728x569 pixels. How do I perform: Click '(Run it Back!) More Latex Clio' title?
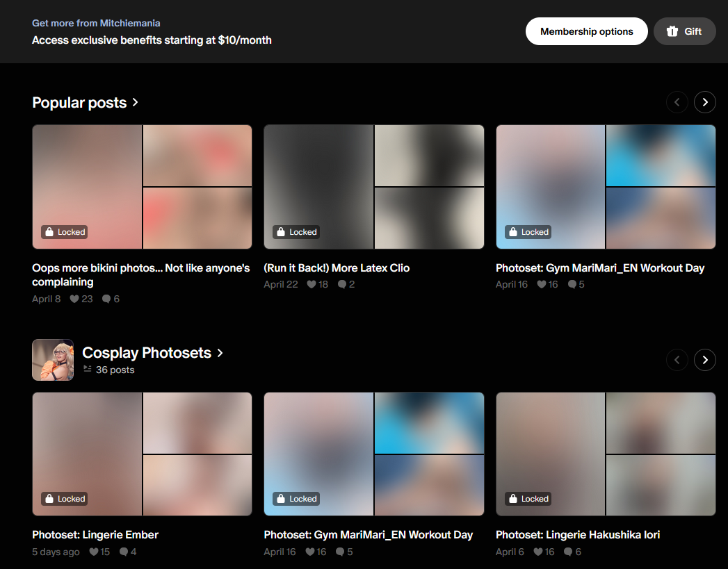(x=337, y=268)
